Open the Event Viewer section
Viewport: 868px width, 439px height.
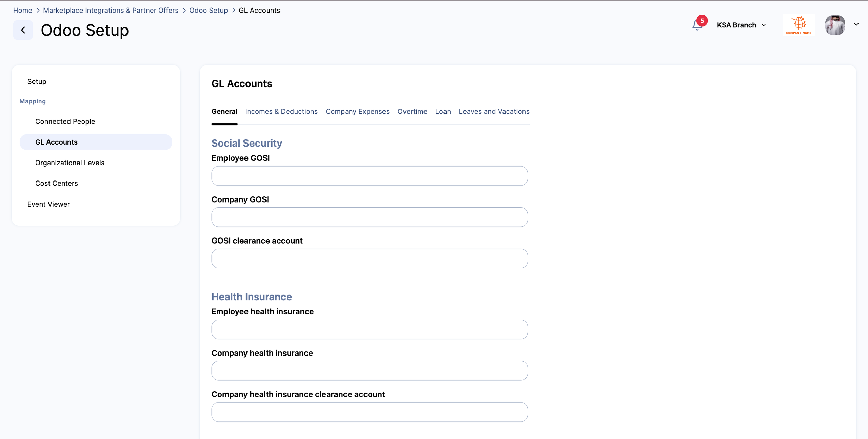coord(48,204)
